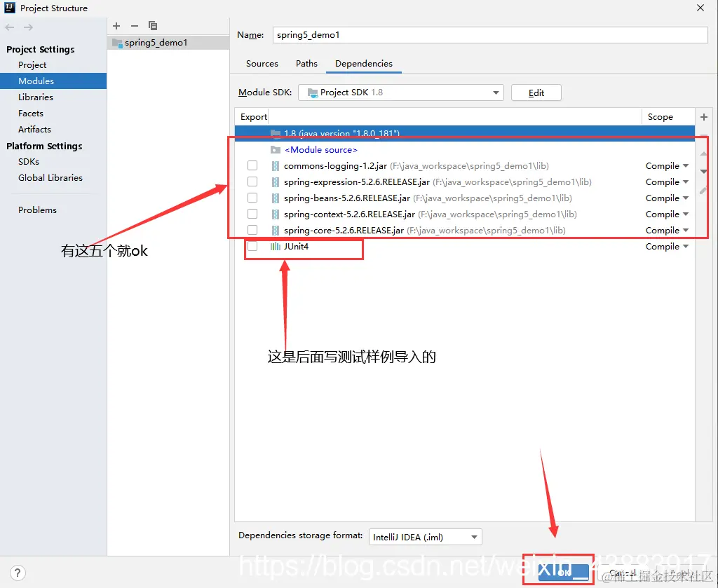Open Problems in the sidebar
This screenshot has height=588, width=718.
pyautogui.click(x=38, y=210)
